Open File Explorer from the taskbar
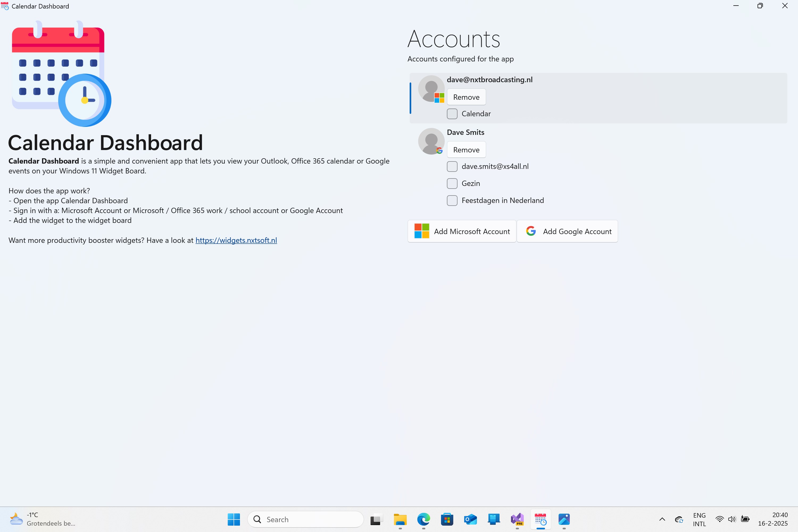Image resolution: width=798 pixels, height=532 pixels. coord(400,520)
